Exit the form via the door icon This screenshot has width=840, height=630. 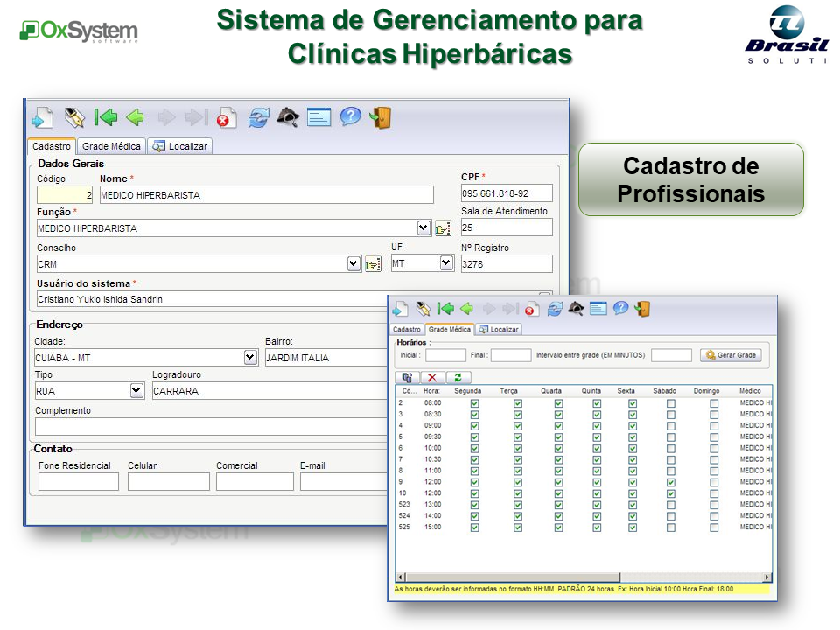[382, 116]
